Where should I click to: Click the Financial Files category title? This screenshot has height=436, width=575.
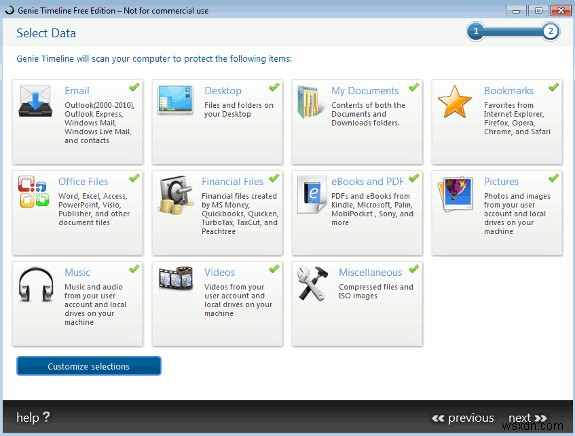[232, 182]
